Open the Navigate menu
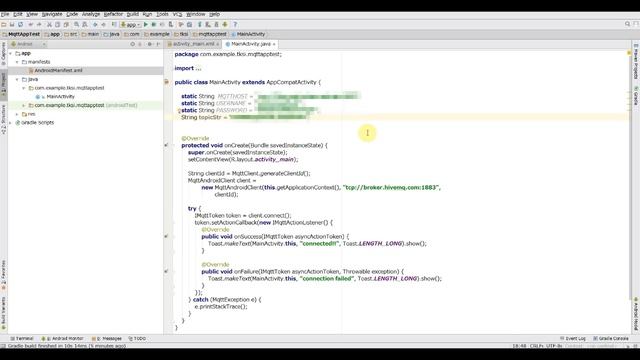The width and height of the screenshot is (640, 360). (x=52, y=14)
